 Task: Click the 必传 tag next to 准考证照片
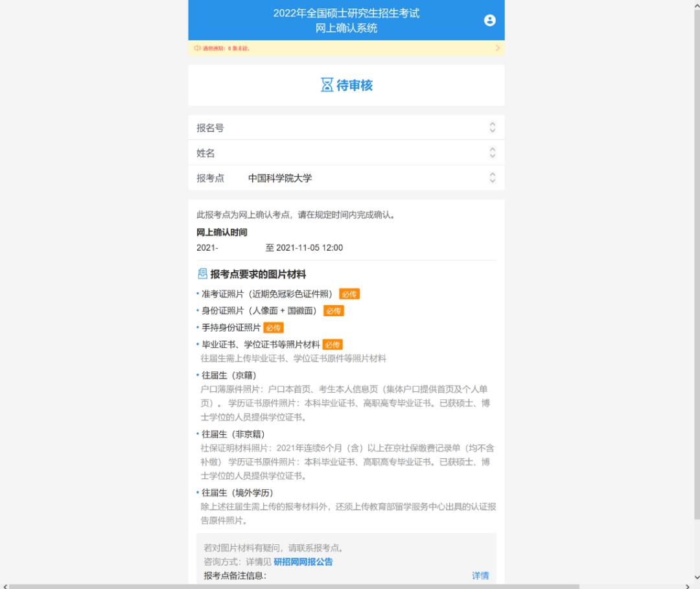click(349, 294)
